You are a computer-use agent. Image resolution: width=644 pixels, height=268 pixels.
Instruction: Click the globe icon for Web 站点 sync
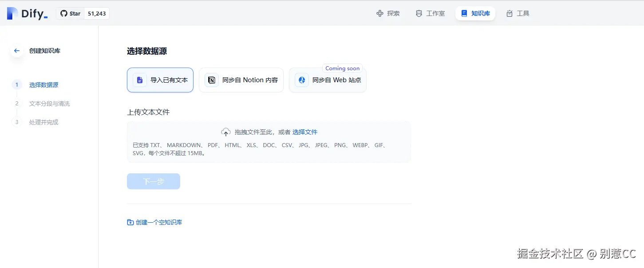pos(302,80)
